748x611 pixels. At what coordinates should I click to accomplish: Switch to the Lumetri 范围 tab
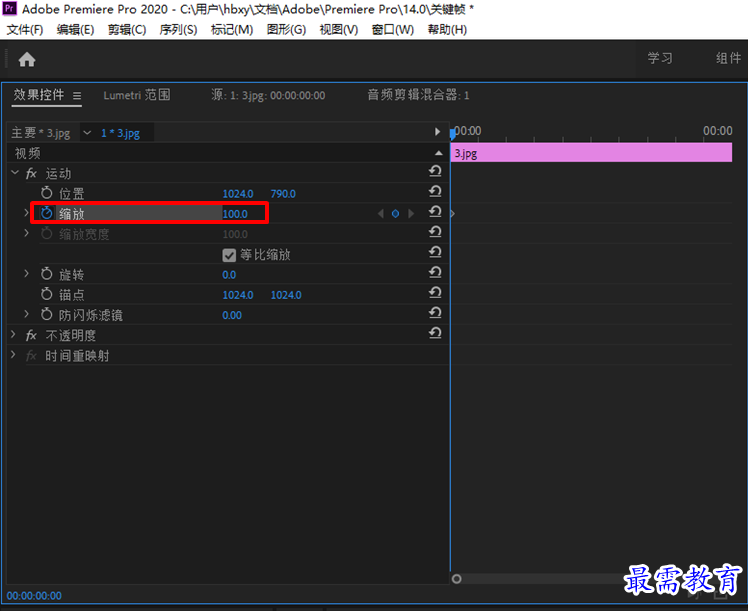point(137,95)
